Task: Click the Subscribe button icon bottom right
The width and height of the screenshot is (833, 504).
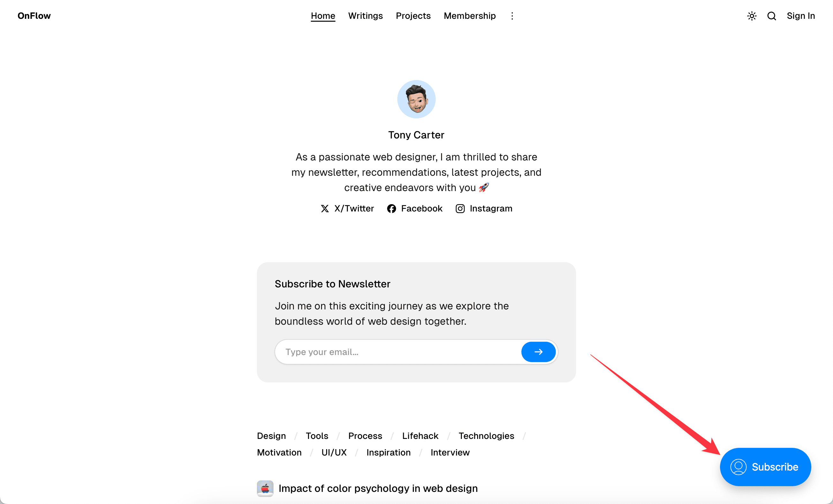Action: 739,467
